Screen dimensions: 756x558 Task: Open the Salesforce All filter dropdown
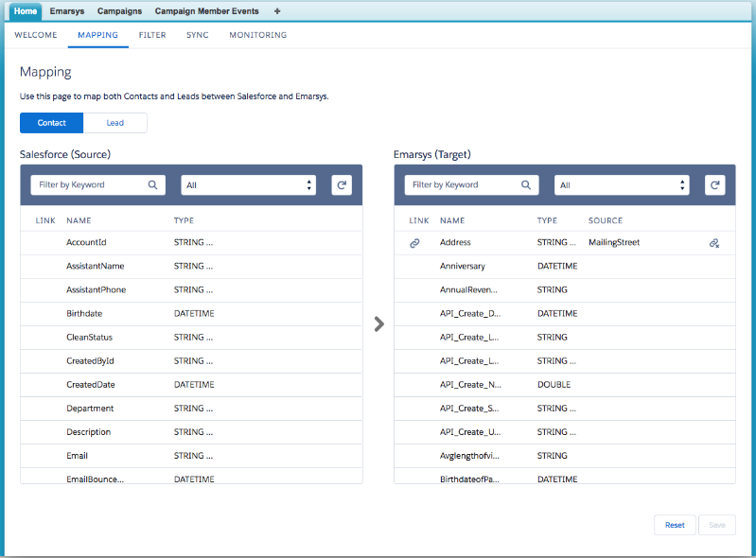coord(248,185)
